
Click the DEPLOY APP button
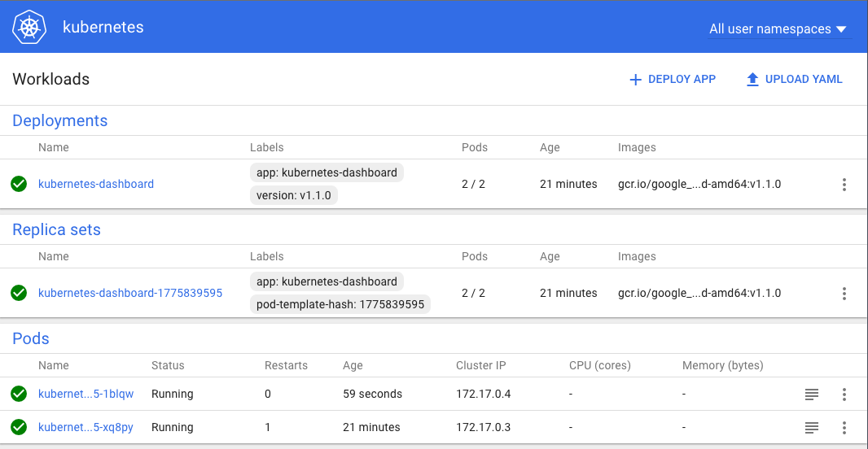point(673,79)
